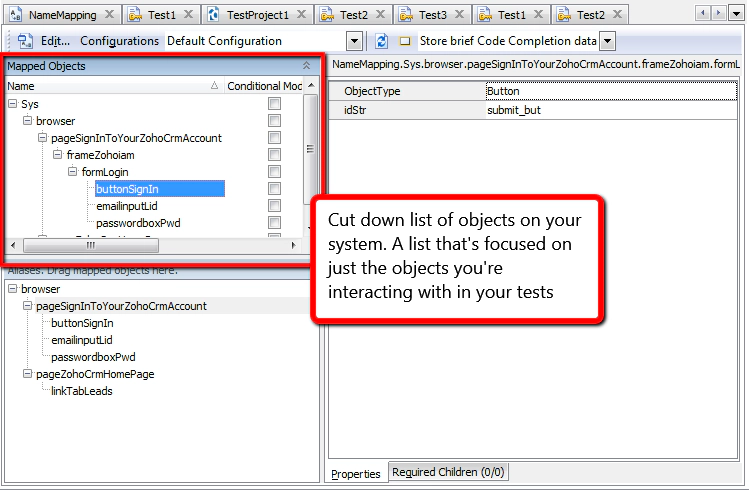Close the NameMapping tab

coord(109,14)
